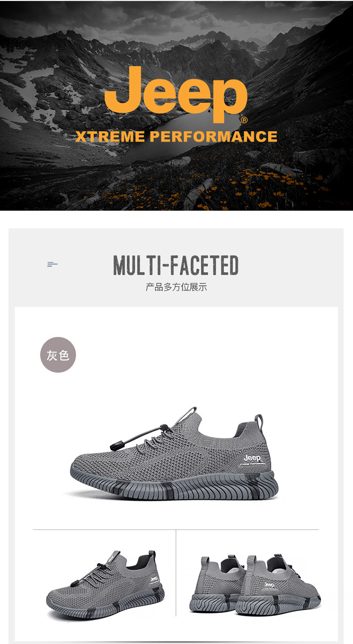
Task: Click the orange Jeep logo in the banner
Action: click(x=176, y=94)
